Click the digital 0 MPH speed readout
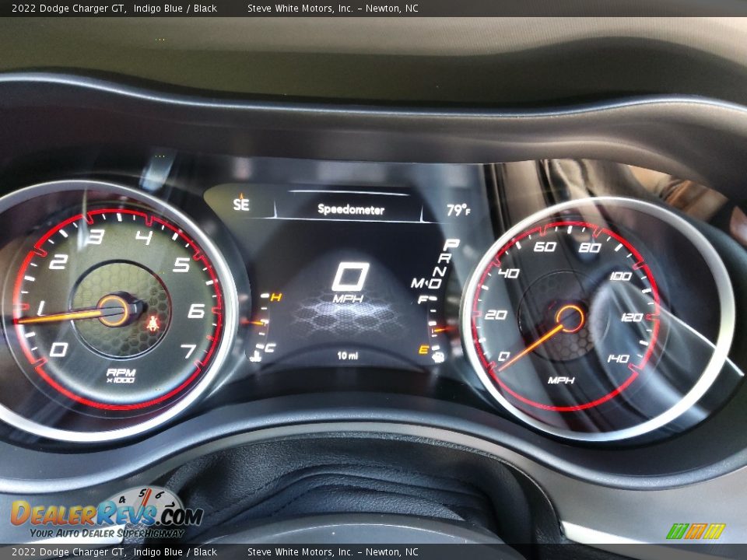 point(349,283)
